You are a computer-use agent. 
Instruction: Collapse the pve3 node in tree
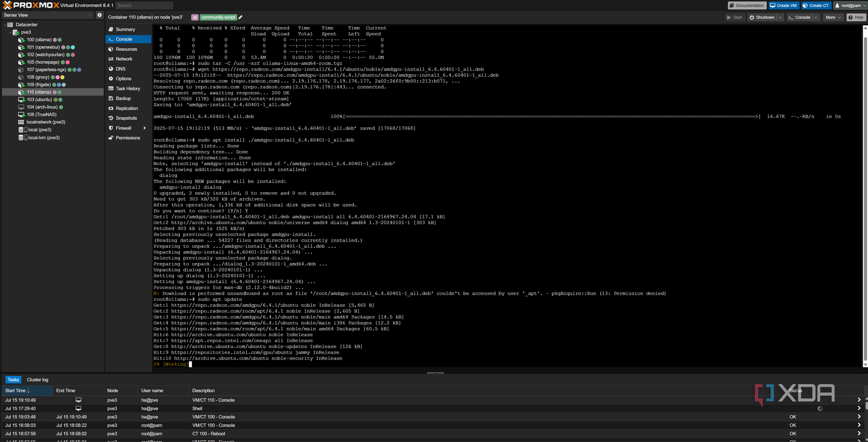(10, 32)
